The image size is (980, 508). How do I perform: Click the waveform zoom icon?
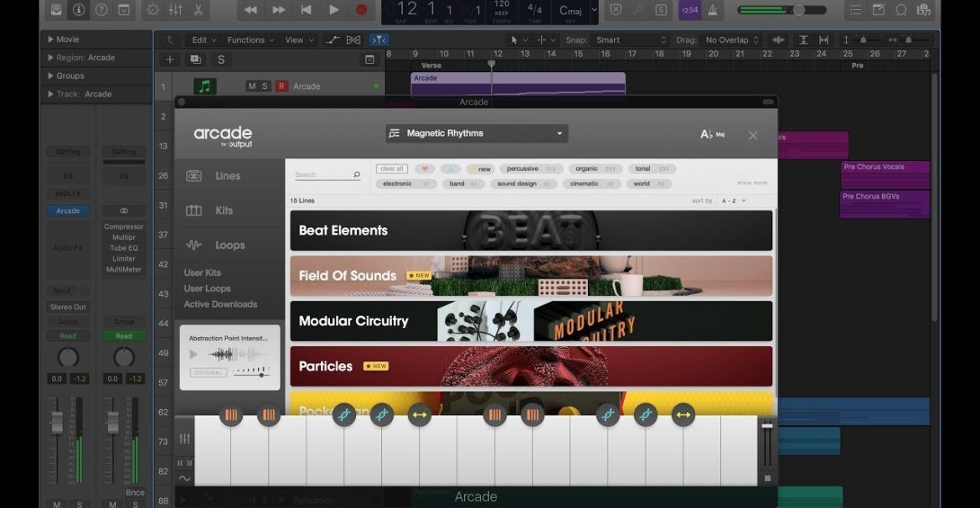[x=778, y=40]
